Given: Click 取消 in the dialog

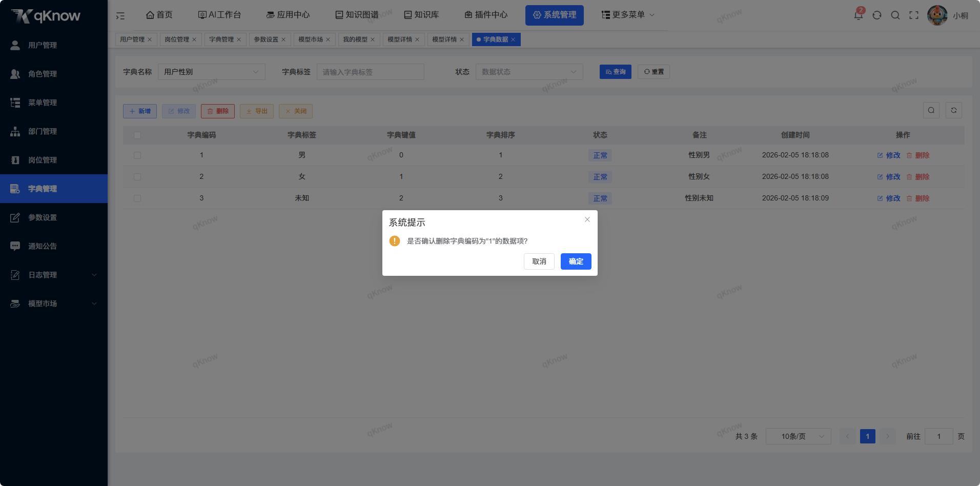Looking at the screenshot, I should point(539,261).
